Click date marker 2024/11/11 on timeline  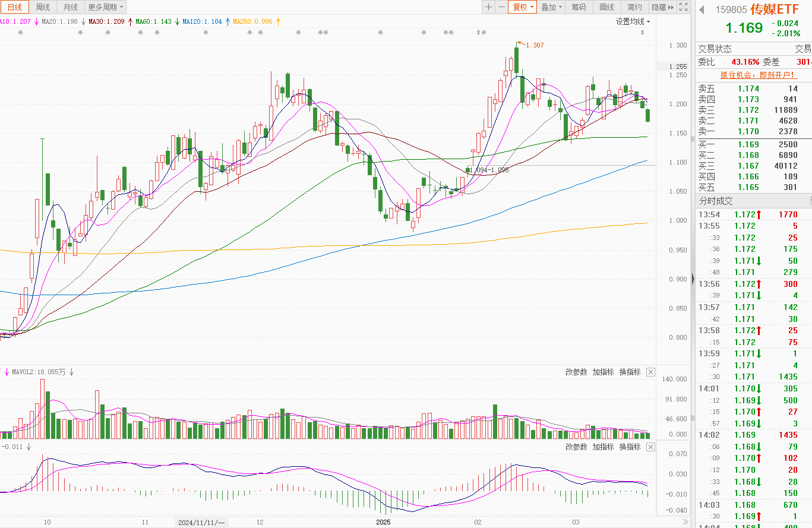[x=201, y=523]
